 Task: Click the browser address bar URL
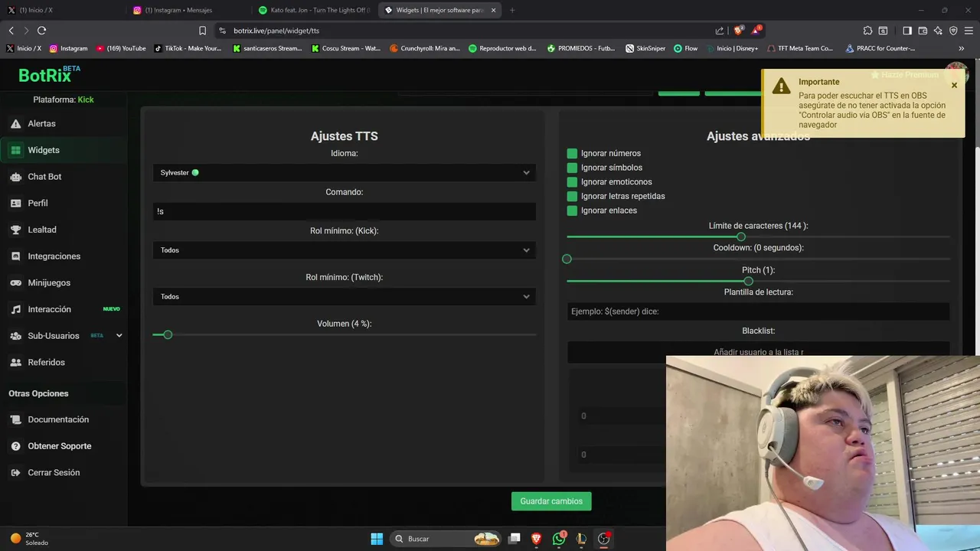(276, 31)
